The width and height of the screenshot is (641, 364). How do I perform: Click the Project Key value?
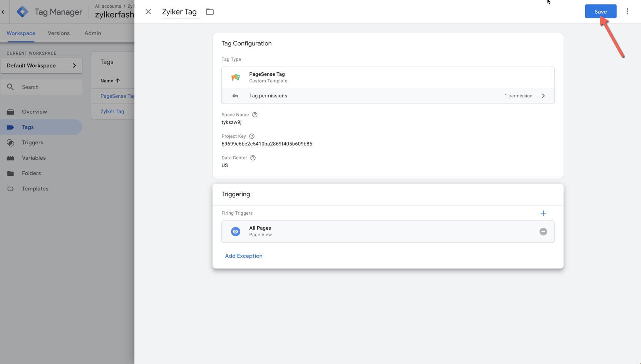point(267,144)
